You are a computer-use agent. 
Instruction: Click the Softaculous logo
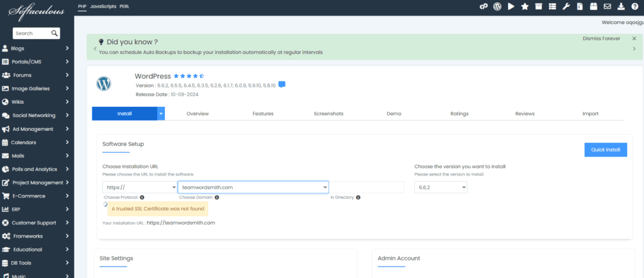click(36, 11)
